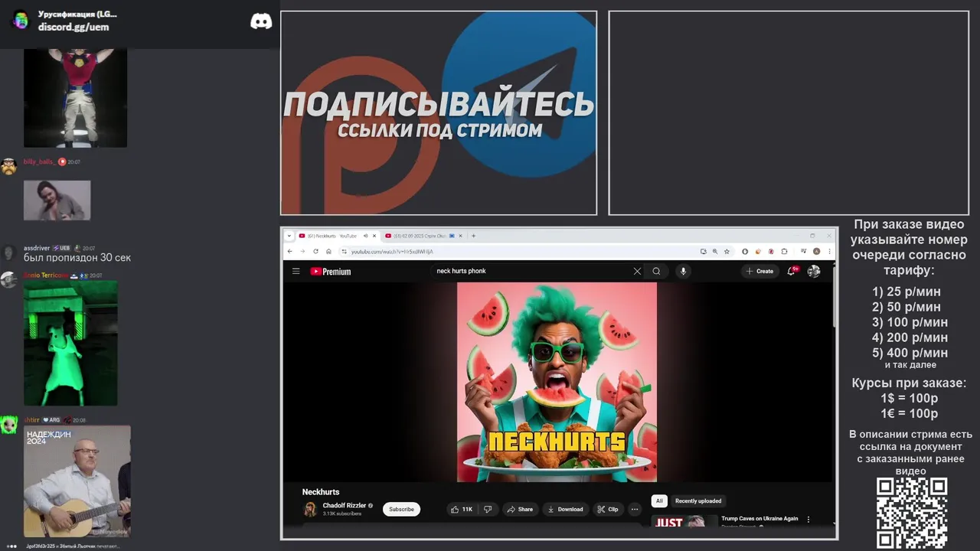Bookmark page with the star icon
980x551 pixels.
(727, 251)
